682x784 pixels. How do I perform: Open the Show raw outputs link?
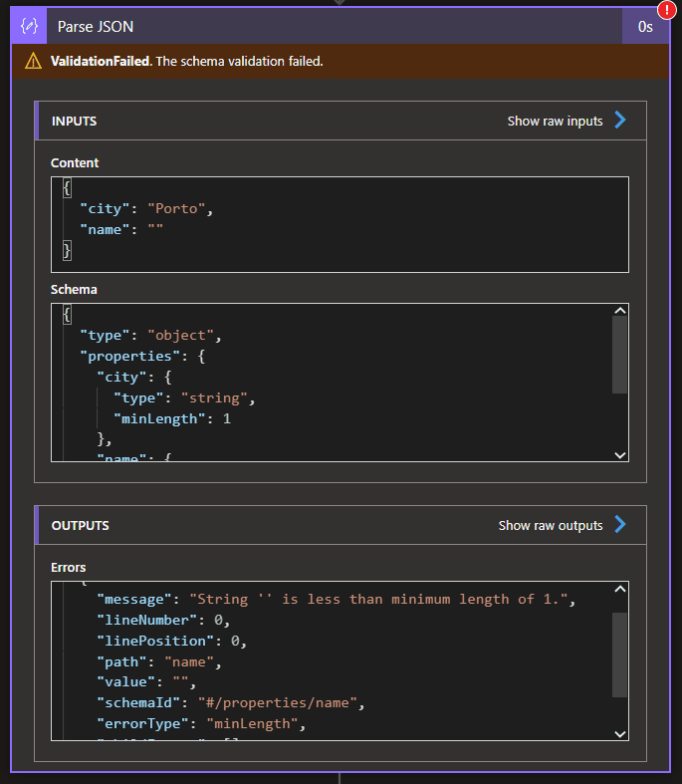click(551, 525)
